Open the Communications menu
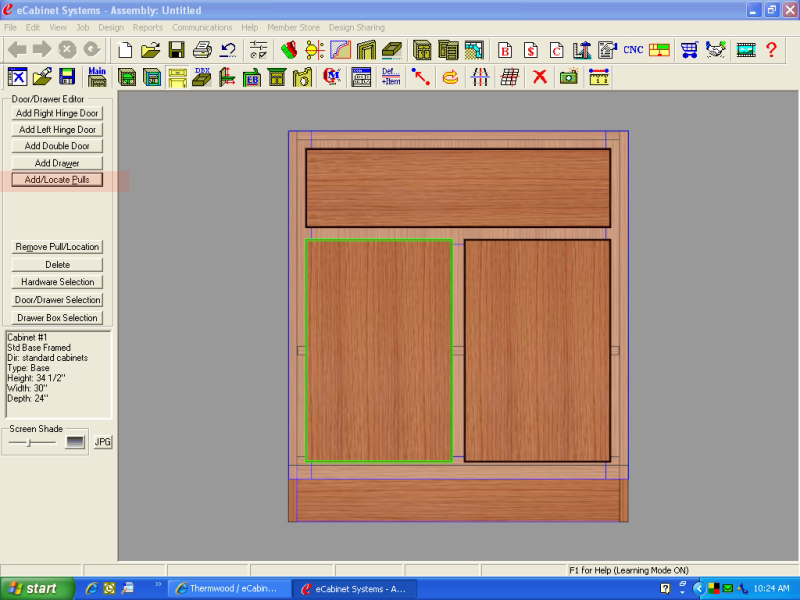 point(202,28)
